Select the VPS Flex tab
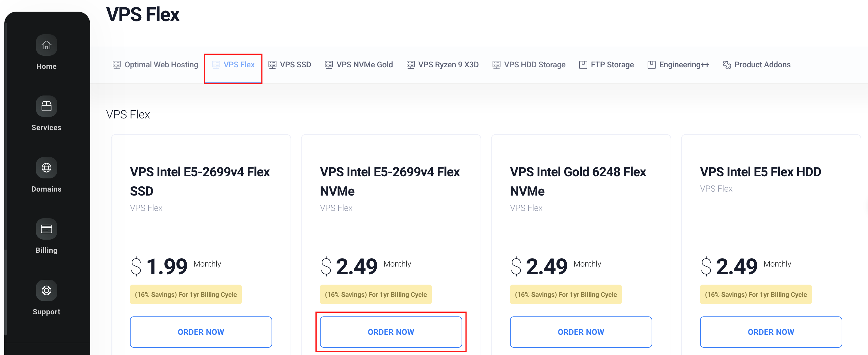868x355 pixels. tap(233, 65)
